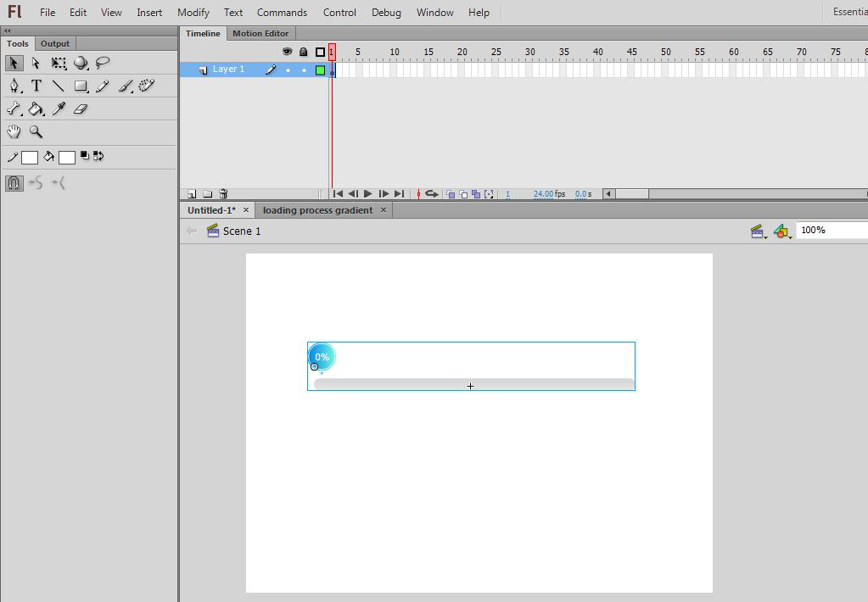Image resolution: width=868 pixels, height=602 pixels.
Task: Go to last frame
Action: pos(399,193)
